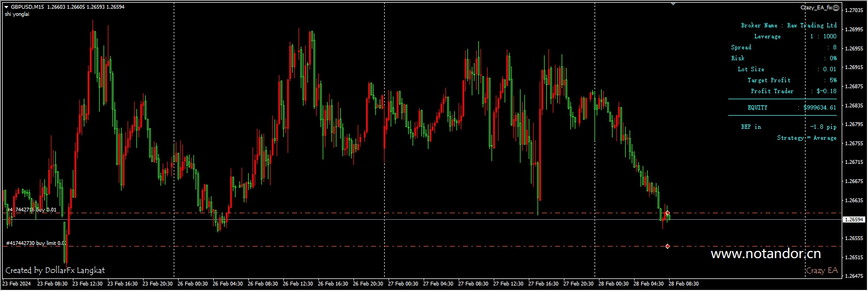Click the Target Profit label
Viewport: 868px width, 291px height.
coord(769,80)
